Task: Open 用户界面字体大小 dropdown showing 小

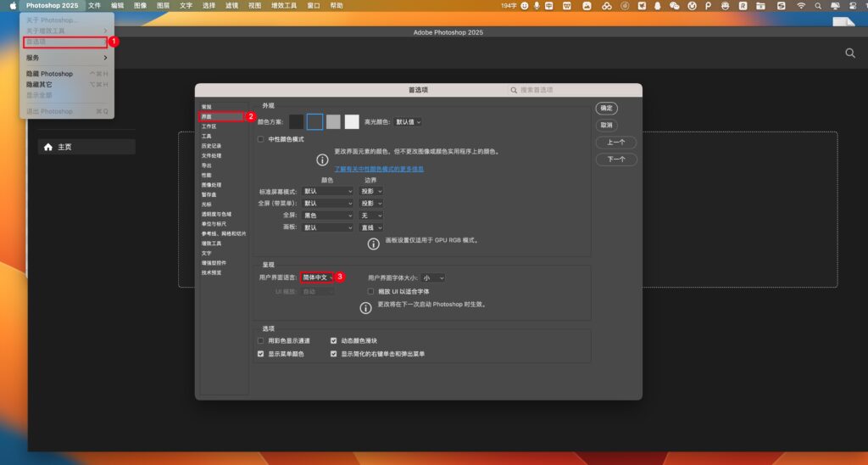Action: [433, 278]
